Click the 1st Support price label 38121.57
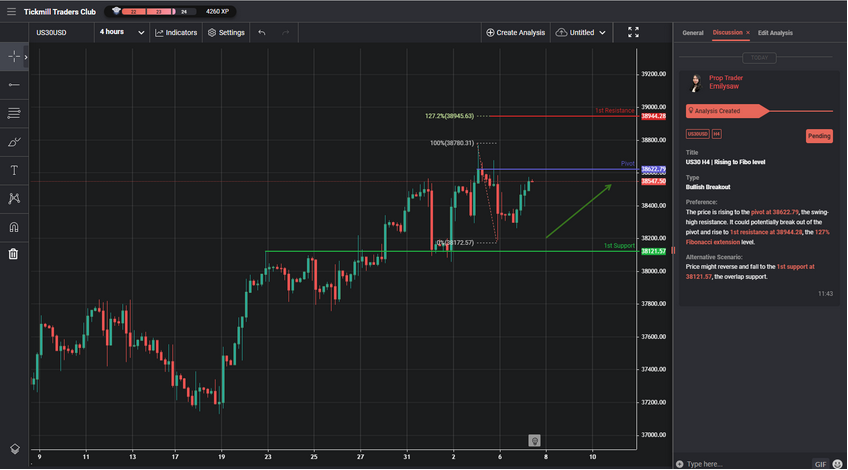 pyautogui.click(x=653, y=251)
